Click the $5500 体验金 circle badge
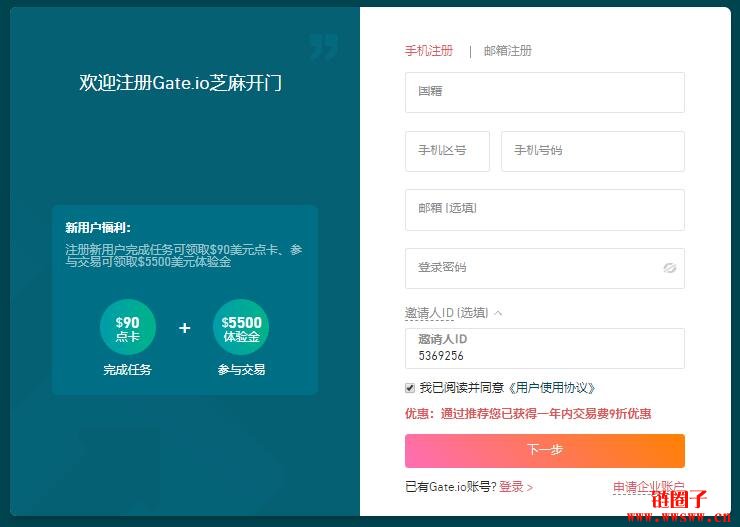The width and height of the screenshot is (740, 527). tap(241, 327)
